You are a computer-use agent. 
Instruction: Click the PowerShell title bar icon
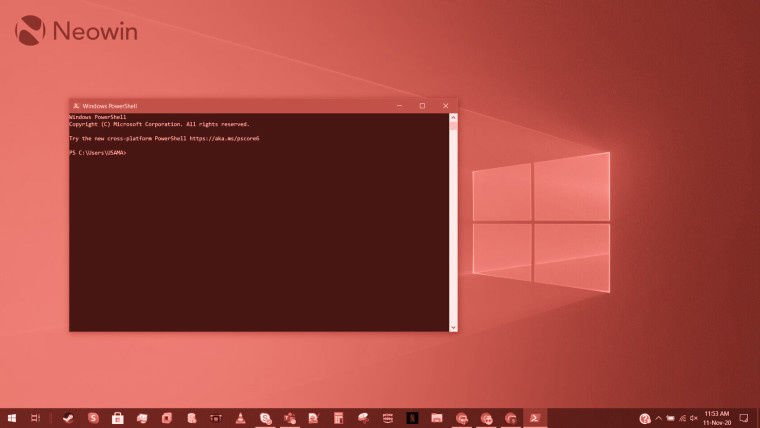(75, 105)
